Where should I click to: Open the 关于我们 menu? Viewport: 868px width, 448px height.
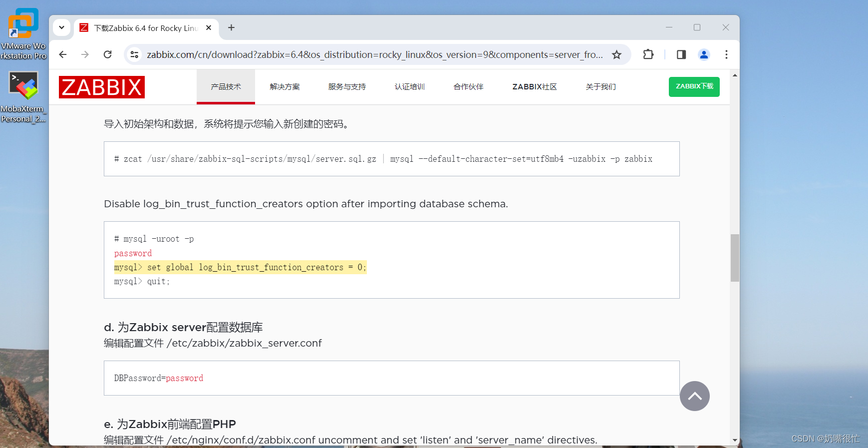click(600, 86)
